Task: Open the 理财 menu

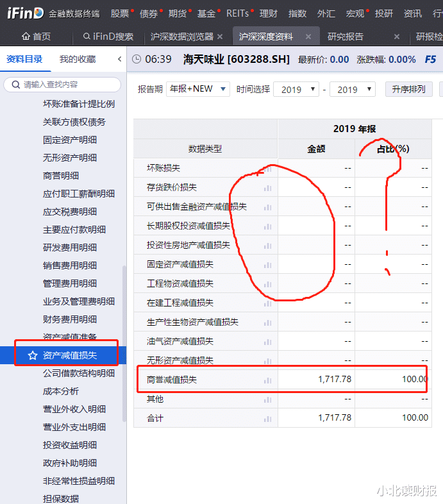Action: [x=269, y=13]
